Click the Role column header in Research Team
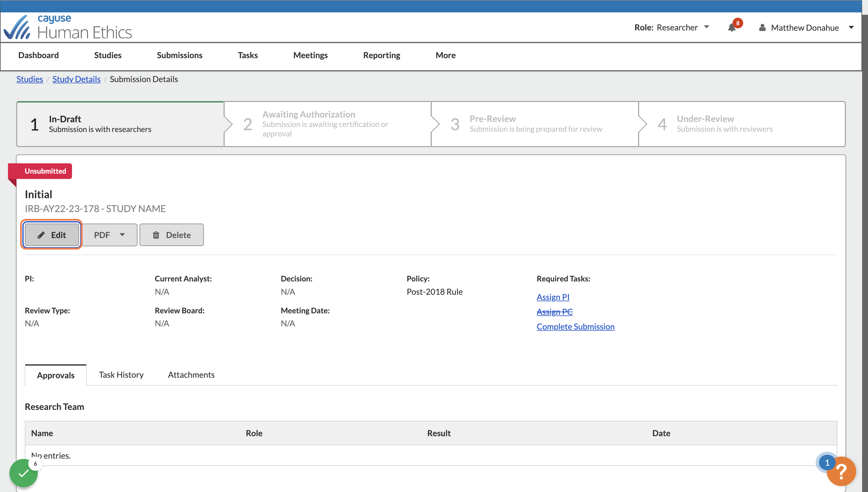 click(x=254, y=433)
